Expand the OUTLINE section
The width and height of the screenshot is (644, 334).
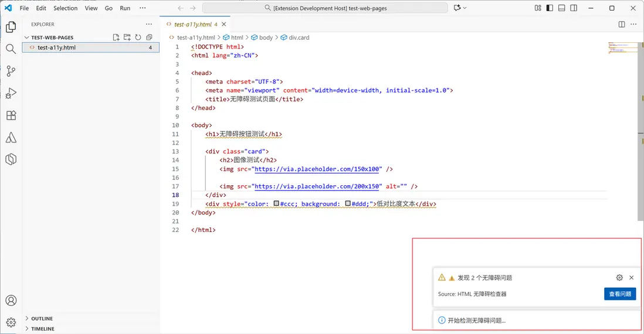42,319
